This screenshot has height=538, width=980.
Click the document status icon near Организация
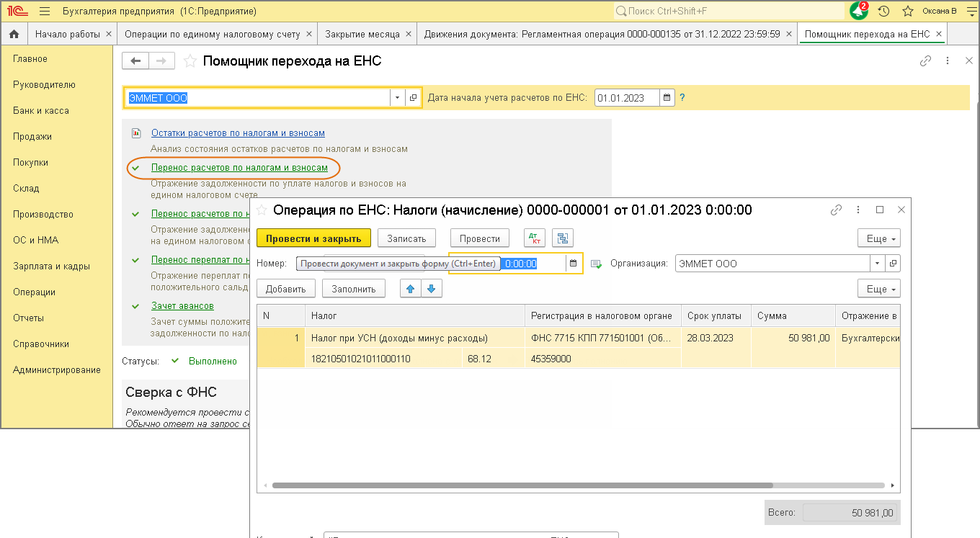point(596,264)
